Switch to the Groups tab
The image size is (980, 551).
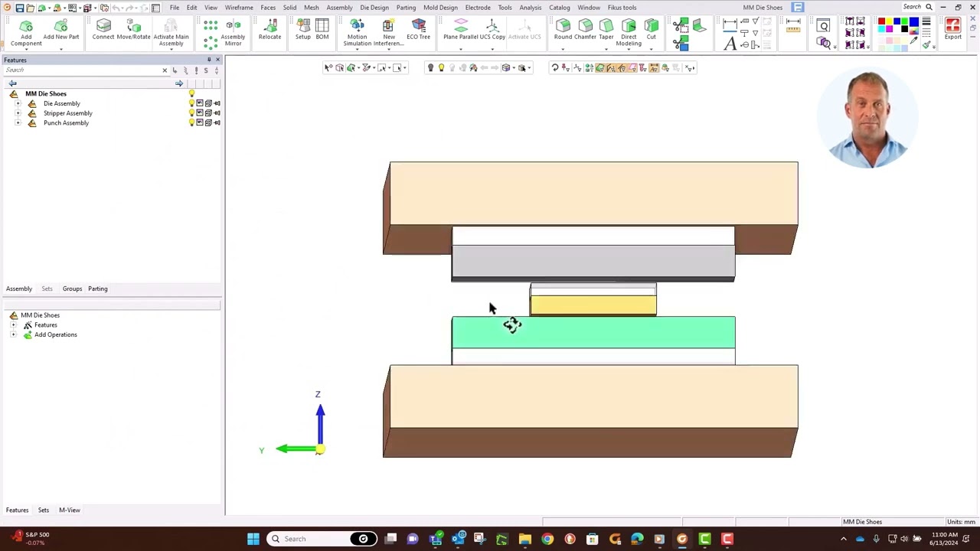(72, 289)
